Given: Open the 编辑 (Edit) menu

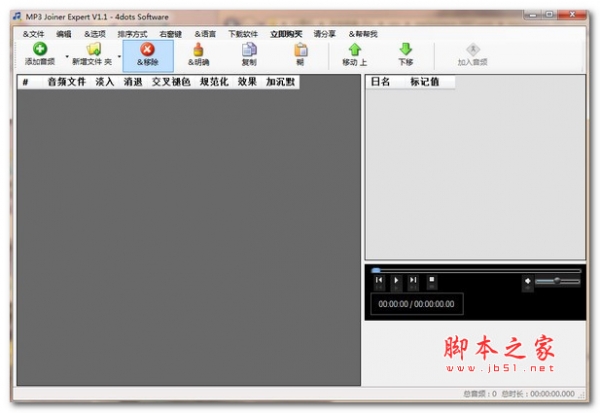Looking at the screenshot, I should [x=64, y=34].
